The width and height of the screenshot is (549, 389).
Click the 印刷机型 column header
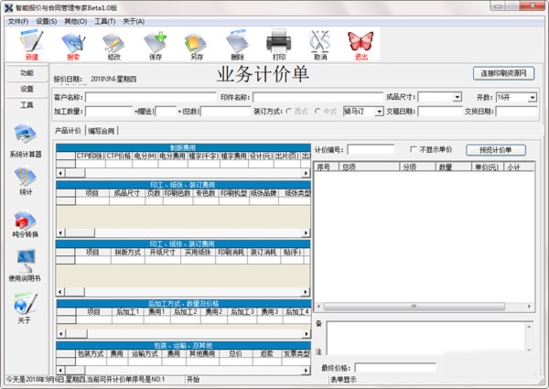pyautogui.click(x=234, y=193)
